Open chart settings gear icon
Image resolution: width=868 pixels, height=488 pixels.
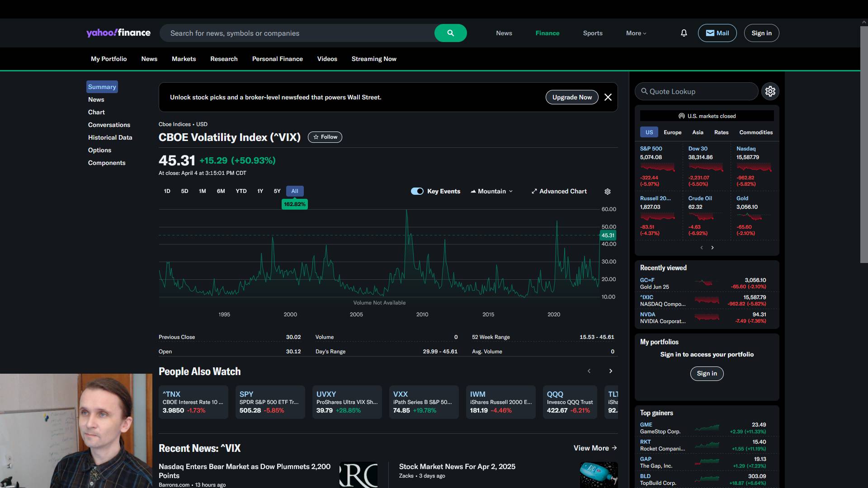608,192
